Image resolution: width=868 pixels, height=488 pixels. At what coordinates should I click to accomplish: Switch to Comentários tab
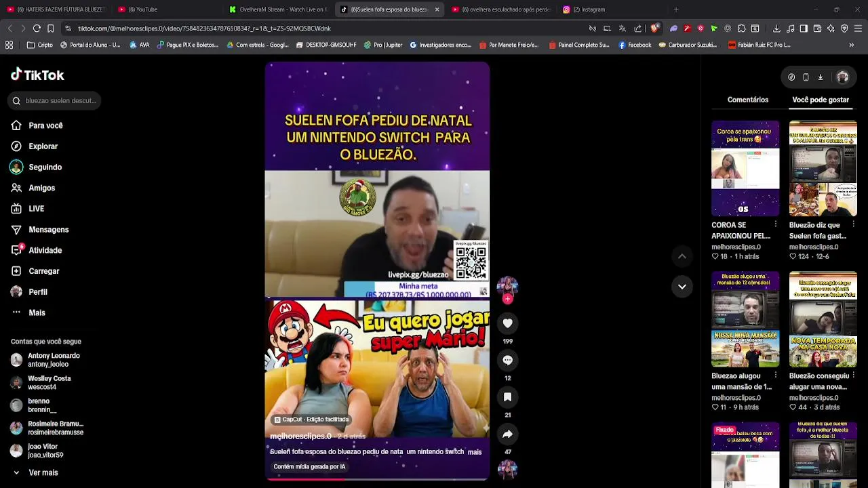tap(748, 100)
